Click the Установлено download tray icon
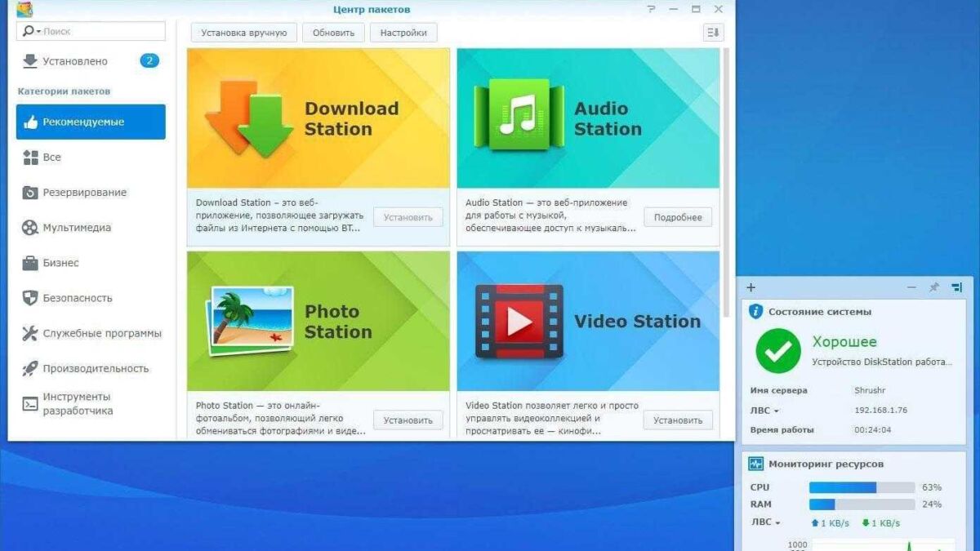This screenshot has width=980, height=551. coord(30,61)
